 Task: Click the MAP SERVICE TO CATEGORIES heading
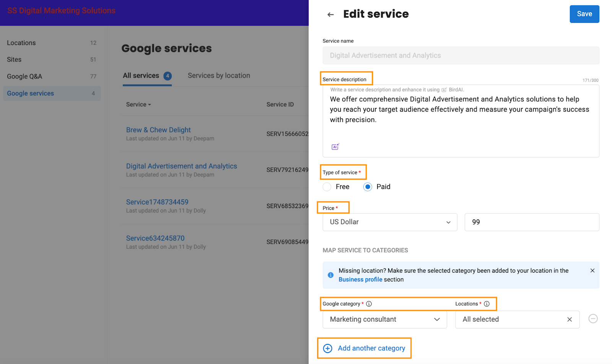coord(365,250)
